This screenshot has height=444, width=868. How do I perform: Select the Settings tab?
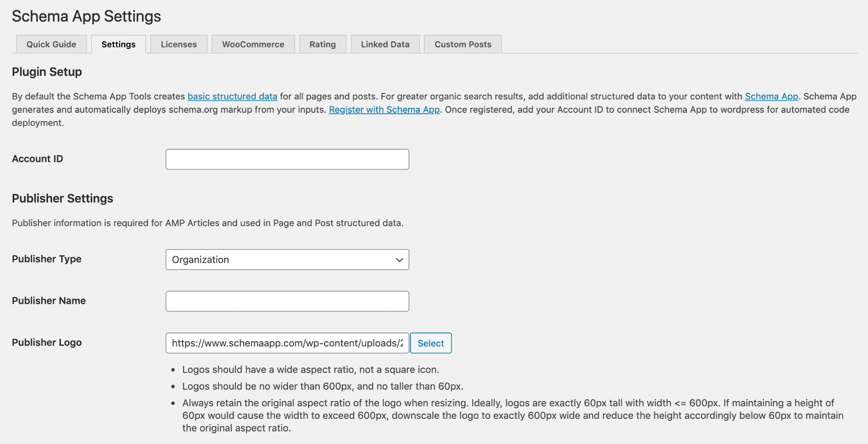click(x=118, y=44)
